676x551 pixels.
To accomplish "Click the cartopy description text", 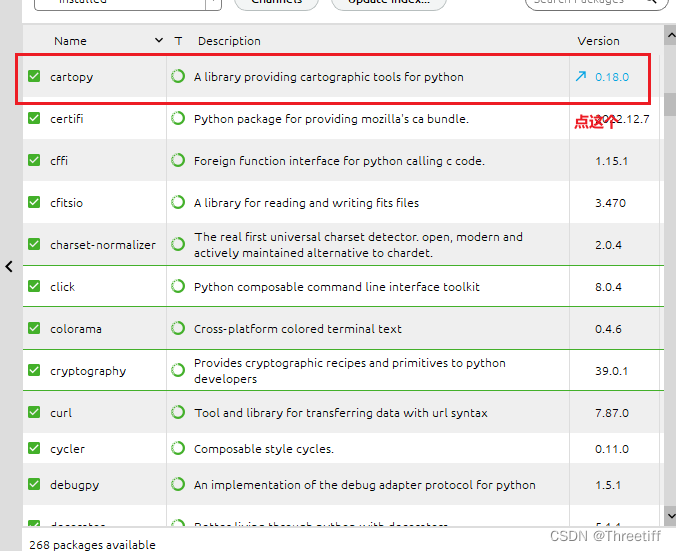I will coord(329,77).
